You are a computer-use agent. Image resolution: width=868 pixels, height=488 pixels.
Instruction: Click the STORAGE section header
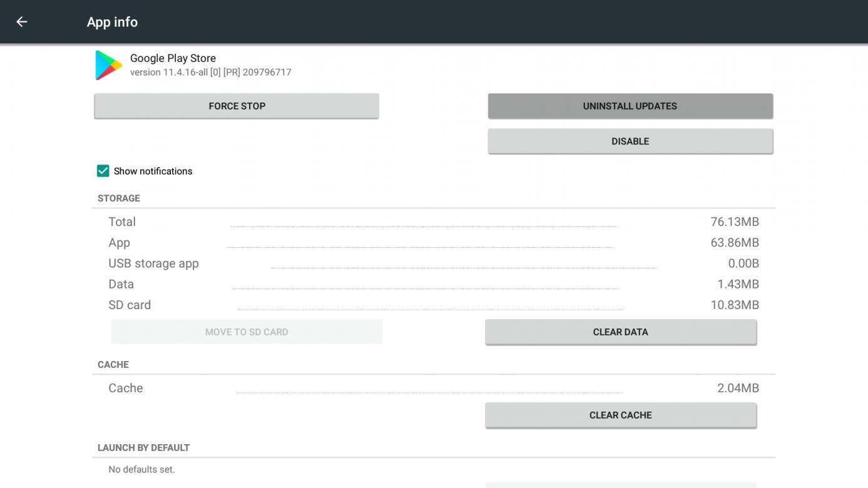pos(119,198)
